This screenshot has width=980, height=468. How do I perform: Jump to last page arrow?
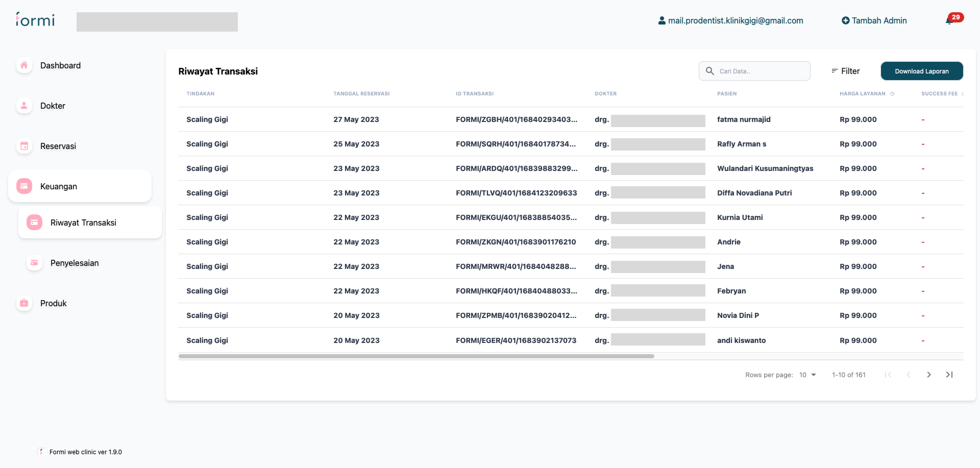[949, 375]
